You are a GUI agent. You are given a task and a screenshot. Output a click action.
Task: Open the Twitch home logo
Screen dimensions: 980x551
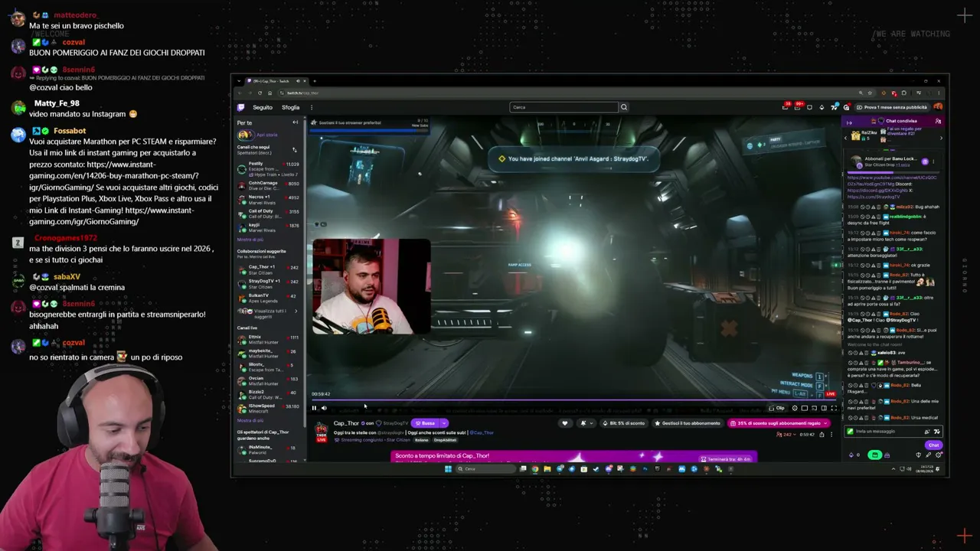click(240, 107)
